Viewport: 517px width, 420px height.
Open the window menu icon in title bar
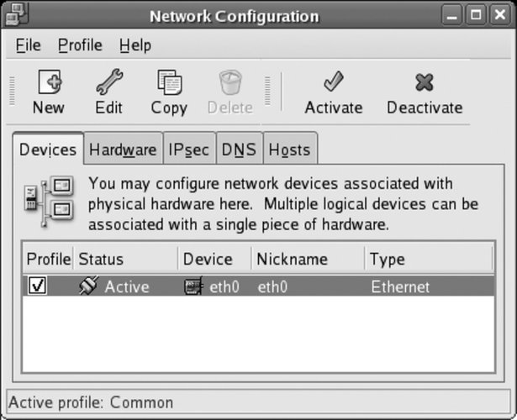click(x=18, y=15)
